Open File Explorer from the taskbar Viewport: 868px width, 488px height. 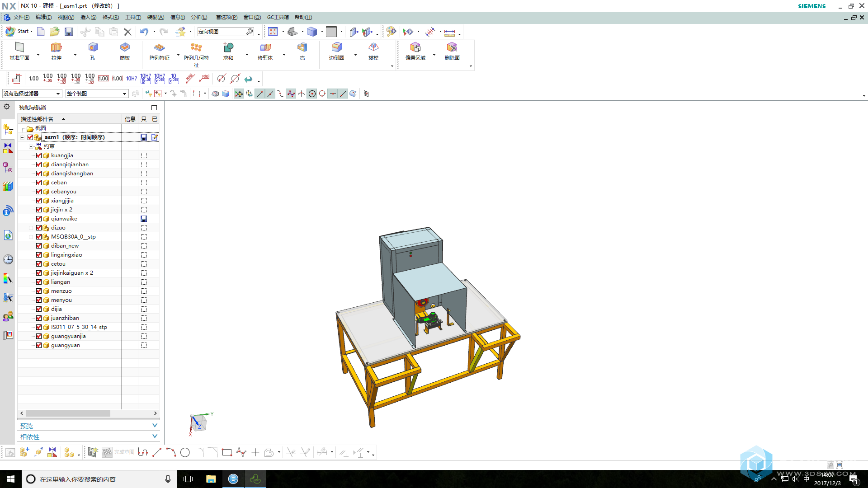click(211, 479)
